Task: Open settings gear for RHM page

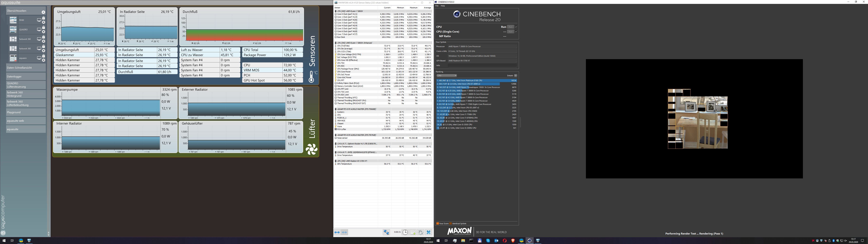Action: point(43,22)
